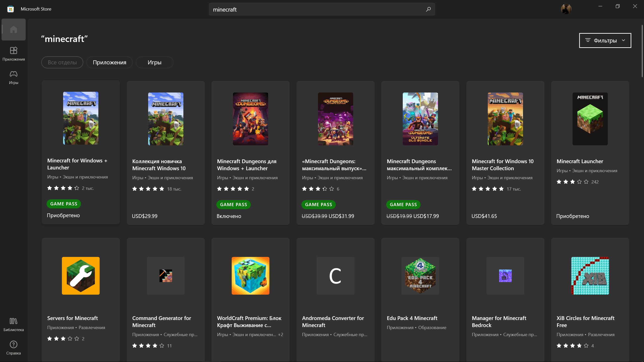Restore down the Microsoft Store window
Image resolution: width=644 pixels, height=362 pixels.
(x=618, y=6)
